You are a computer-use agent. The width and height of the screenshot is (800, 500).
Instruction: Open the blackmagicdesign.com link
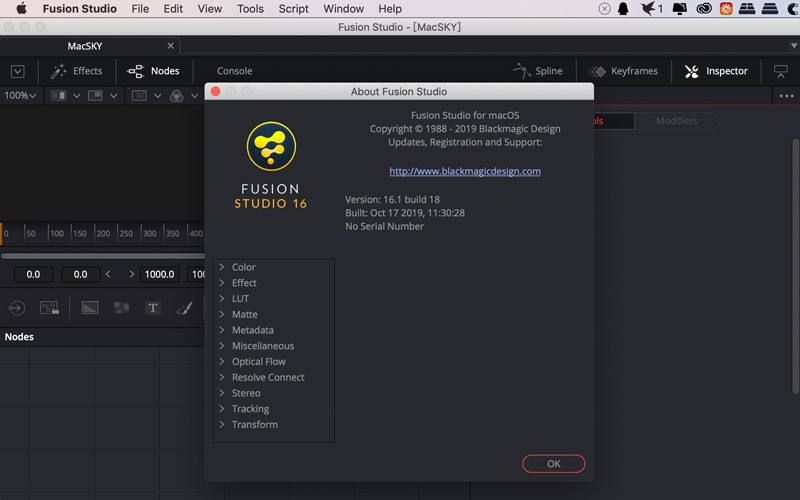coord(465,171)
